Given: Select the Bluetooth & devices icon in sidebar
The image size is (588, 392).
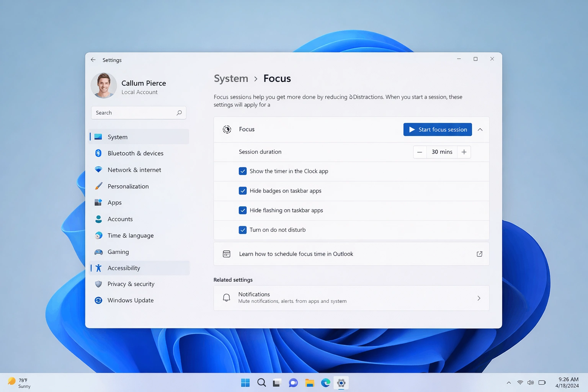Looking at the screenshot, I should [98, 153].
